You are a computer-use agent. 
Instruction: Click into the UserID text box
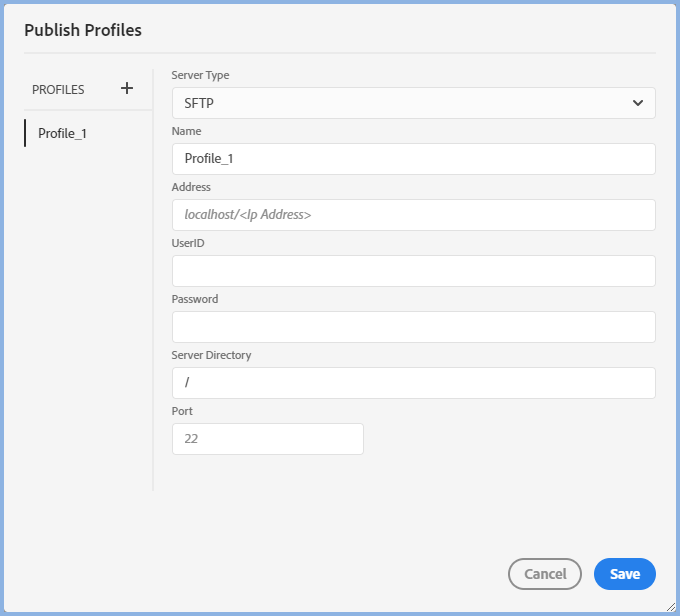[413, 271]
